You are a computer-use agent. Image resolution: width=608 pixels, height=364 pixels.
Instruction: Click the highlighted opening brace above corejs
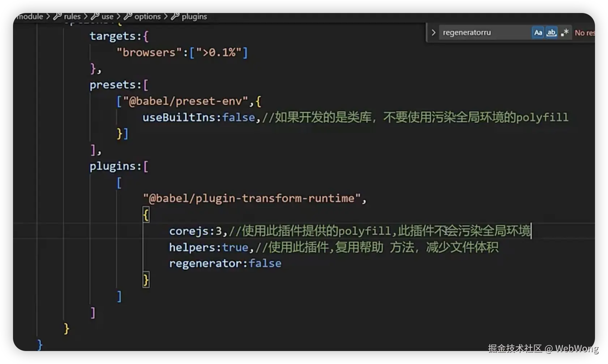[x=146, y=215]
